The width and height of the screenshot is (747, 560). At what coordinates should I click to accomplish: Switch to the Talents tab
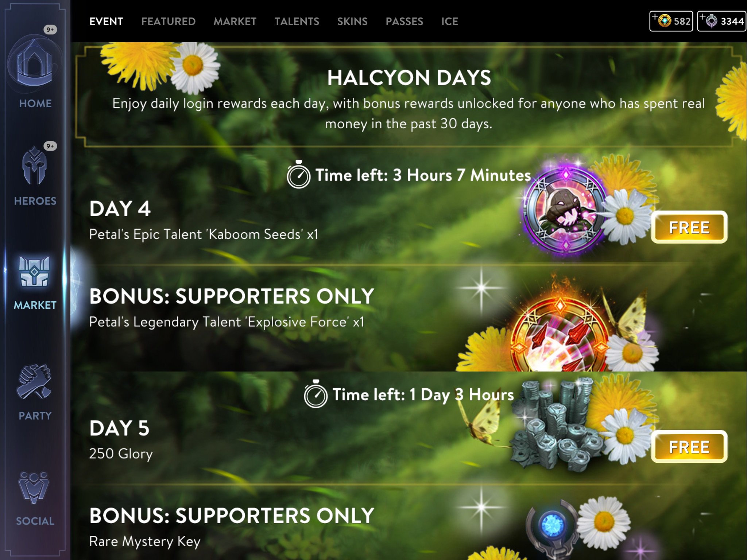pyautogui.click(x=297, y=22)
